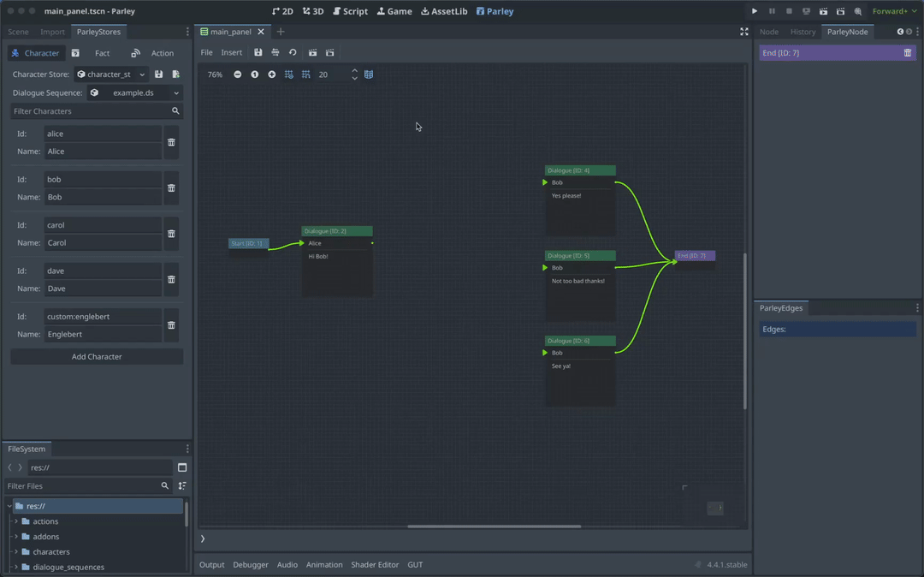Click the Save icon in the Parley toolbar

click(x=258, y=52)
